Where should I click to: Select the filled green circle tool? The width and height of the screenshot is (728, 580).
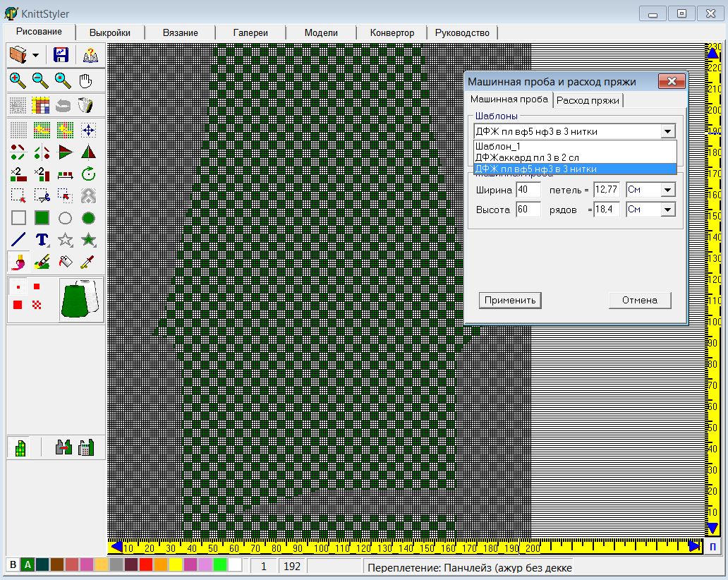(x=88, y=218)
